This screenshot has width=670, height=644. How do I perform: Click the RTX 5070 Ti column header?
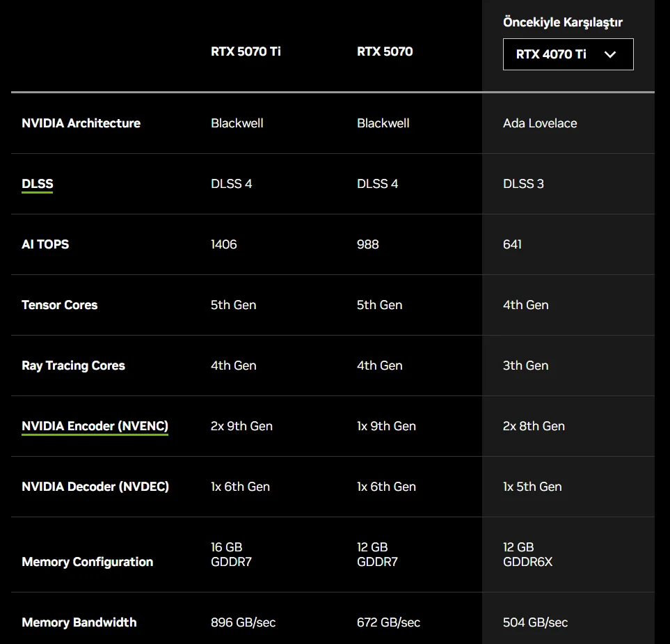[x=246, y=52]
